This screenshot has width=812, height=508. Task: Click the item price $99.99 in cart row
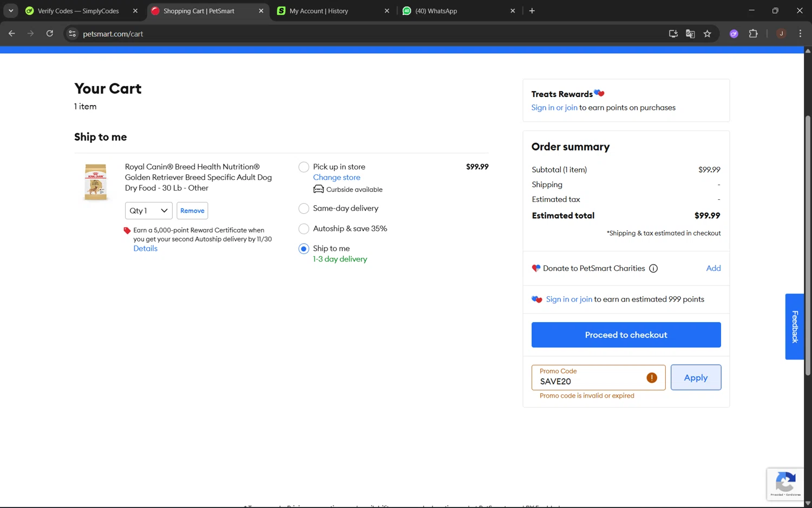click(477, 167)
